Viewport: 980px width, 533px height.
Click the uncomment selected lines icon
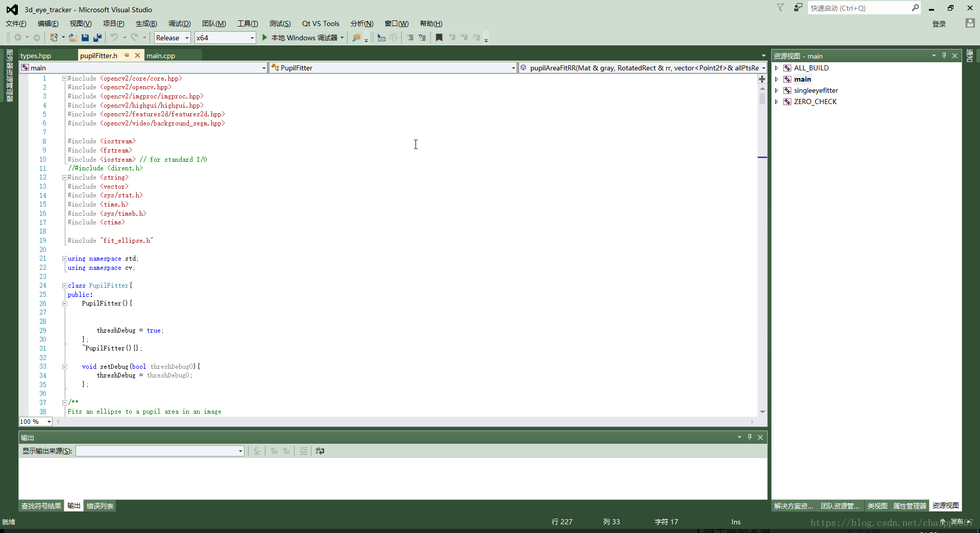click(422, 38)
